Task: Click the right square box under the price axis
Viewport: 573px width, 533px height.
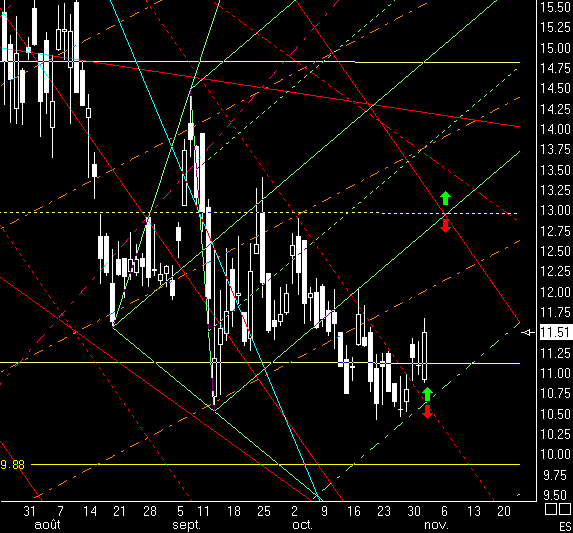Action: click(x=565, y=509)
